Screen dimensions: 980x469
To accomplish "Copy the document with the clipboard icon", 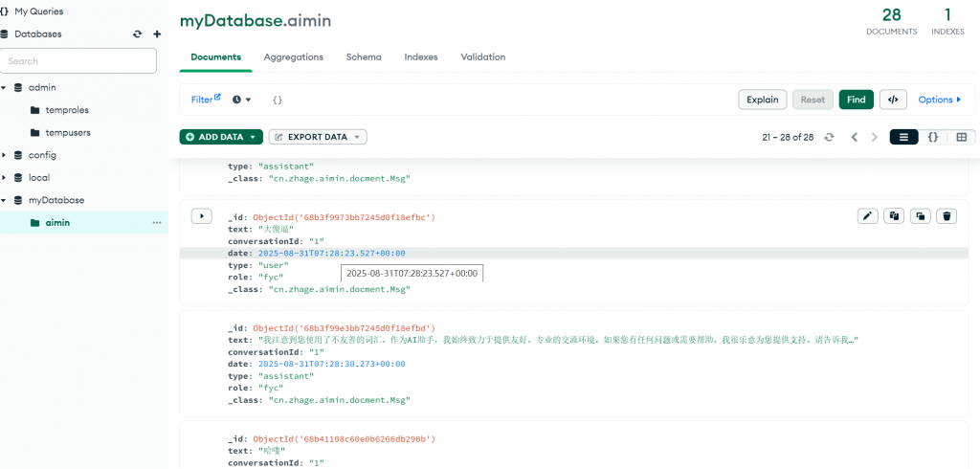I will 894,216.
